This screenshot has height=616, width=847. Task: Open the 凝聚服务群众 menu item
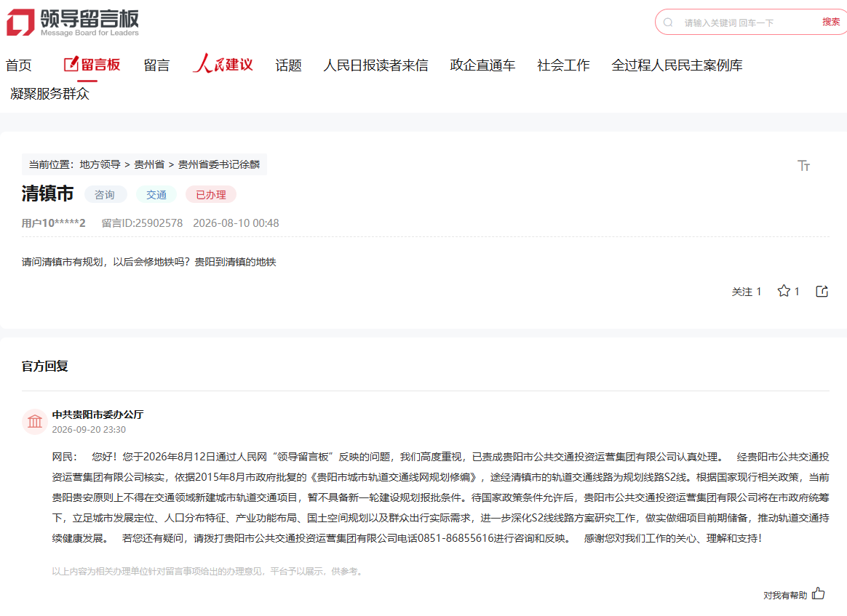(x=49, y=94)
